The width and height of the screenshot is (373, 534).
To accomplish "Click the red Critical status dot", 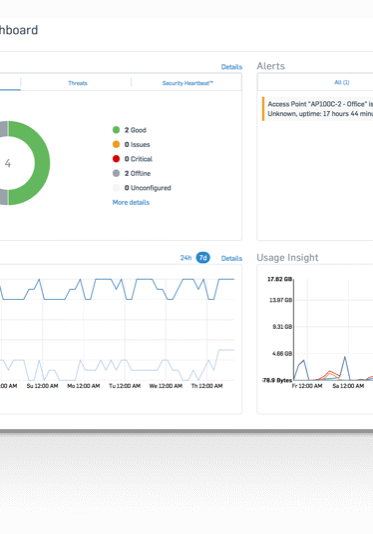I will (x=116, y=159).
